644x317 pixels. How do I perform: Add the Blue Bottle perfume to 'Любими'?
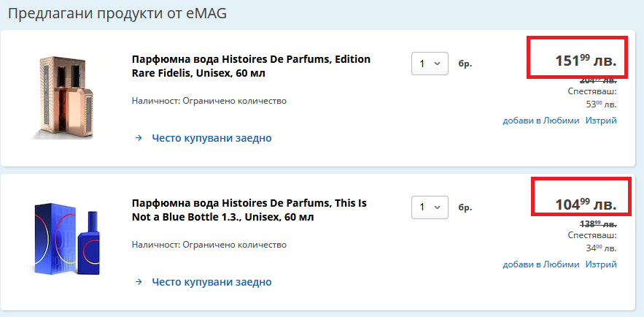(540, 264)
